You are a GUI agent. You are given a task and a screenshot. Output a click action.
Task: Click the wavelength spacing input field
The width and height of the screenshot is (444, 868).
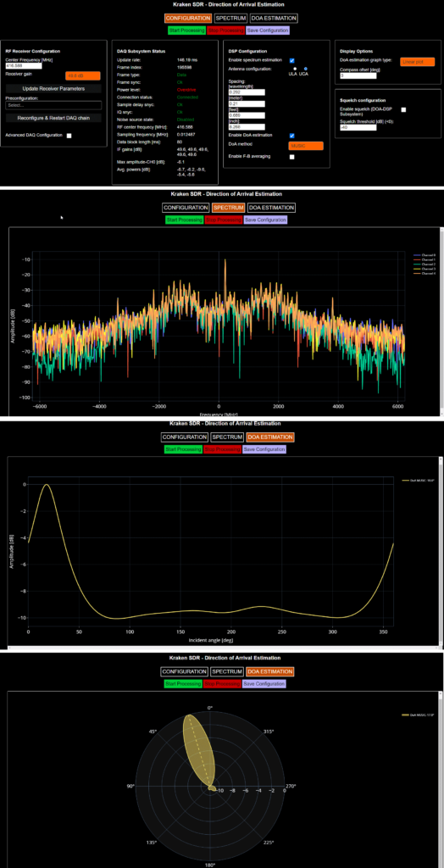click(247, 92)
